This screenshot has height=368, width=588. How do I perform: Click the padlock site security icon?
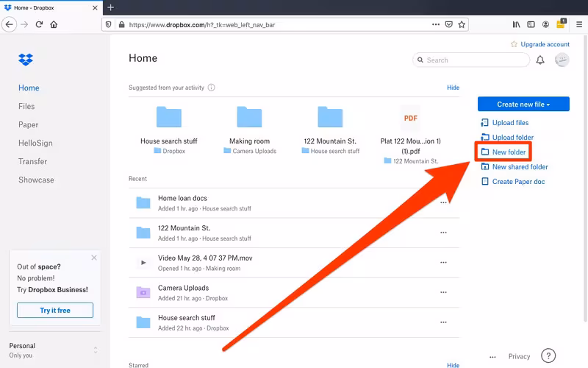121,25
